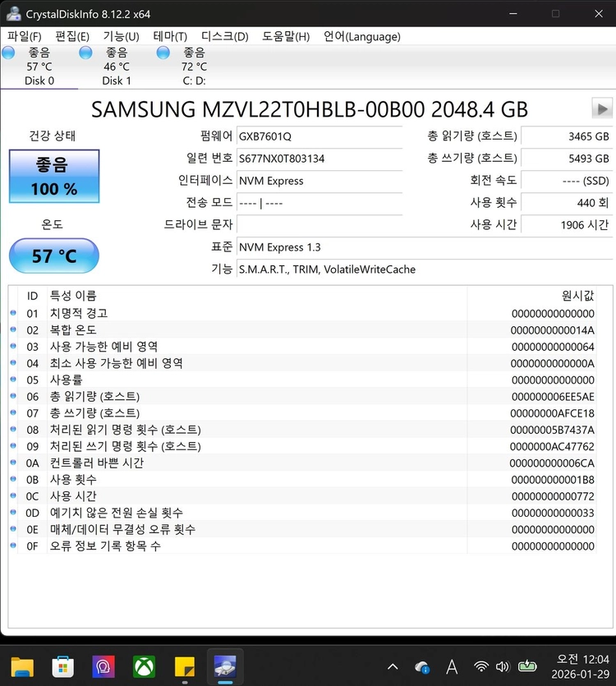This screenshot has height=686, width=616.
Task: Select the 매체/데이터 무결성 오류 횟수 row
Action: pos(302,529)
